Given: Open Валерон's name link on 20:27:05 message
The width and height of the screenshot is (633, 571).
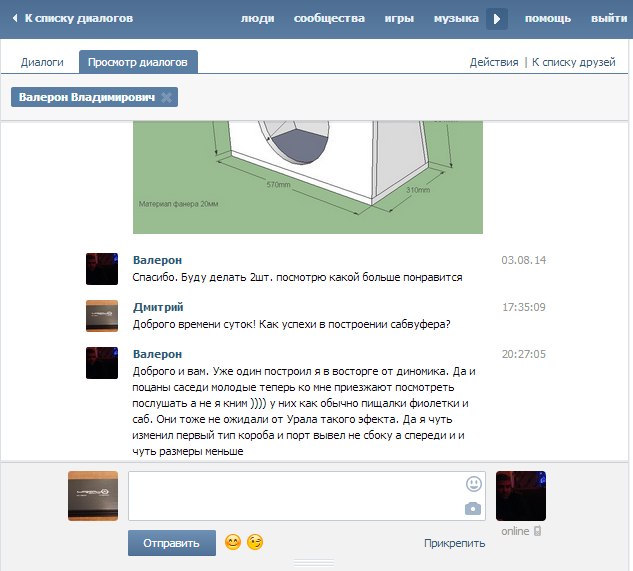Looking at the screenshot, I should (157, 354).
